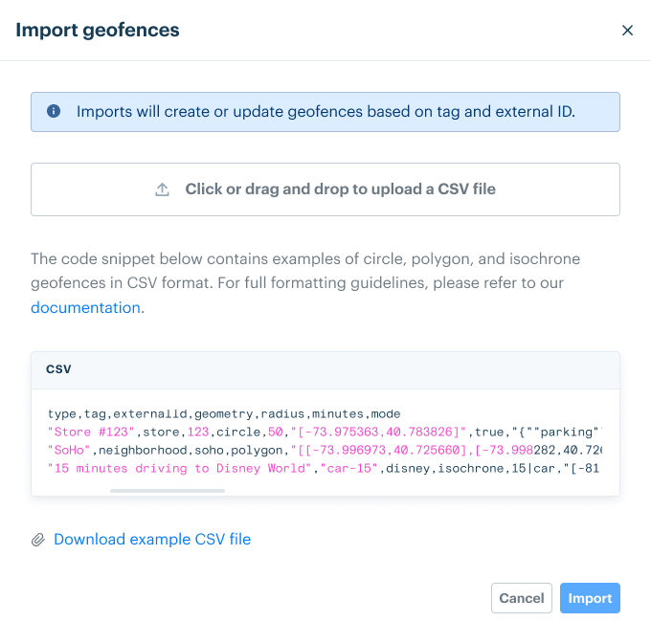Close the Import geofences dialog
Screen dimensions: 651x644
pos(627,31)
